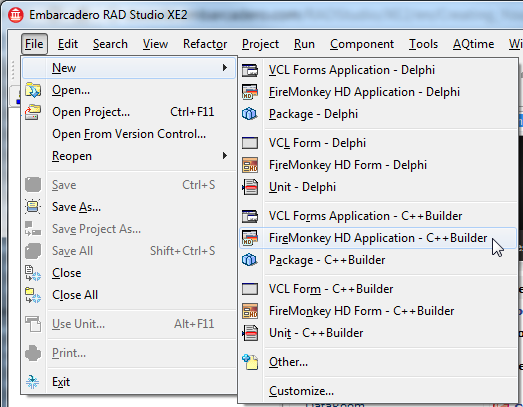Open the Edit menu
Viewport: 523px width, 407px height.
pos(68,44)
